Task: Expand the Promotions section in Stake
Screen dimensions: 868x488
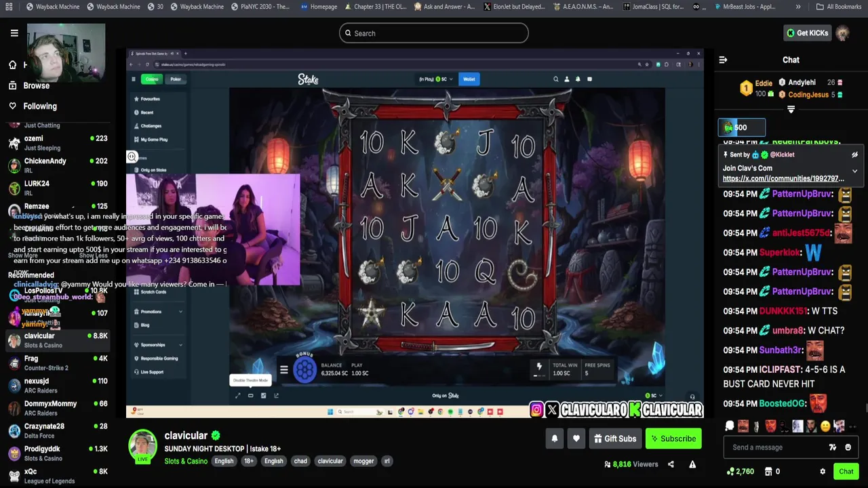Action: pos(158,312)
